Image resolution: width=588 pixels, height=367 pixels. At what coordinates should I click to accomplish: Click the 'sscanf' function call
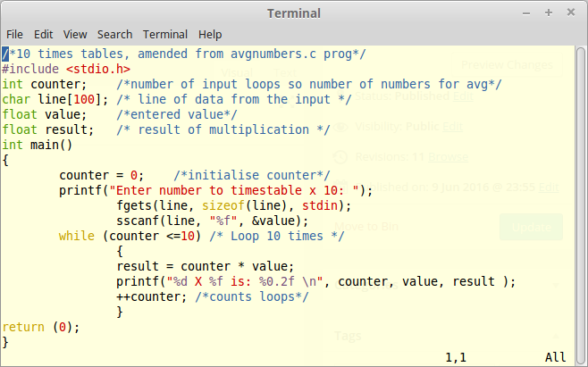(x=138, y=221)
